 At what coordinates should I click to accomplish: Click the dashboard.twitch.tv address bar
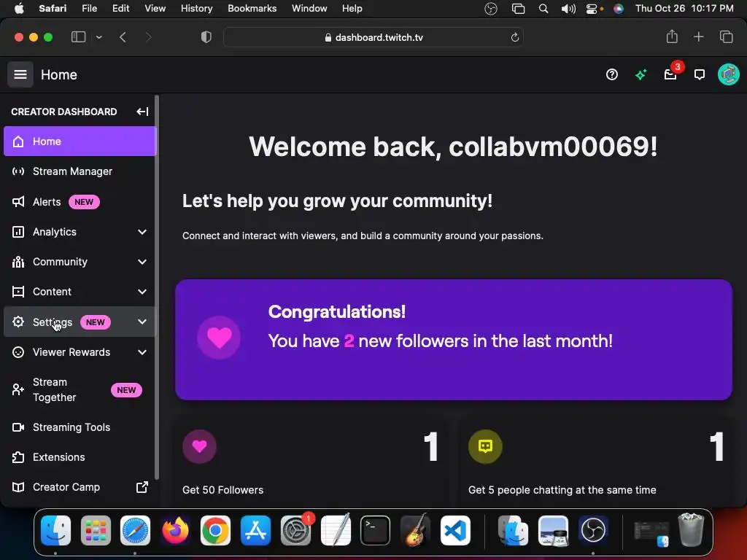tap(373, 37)
